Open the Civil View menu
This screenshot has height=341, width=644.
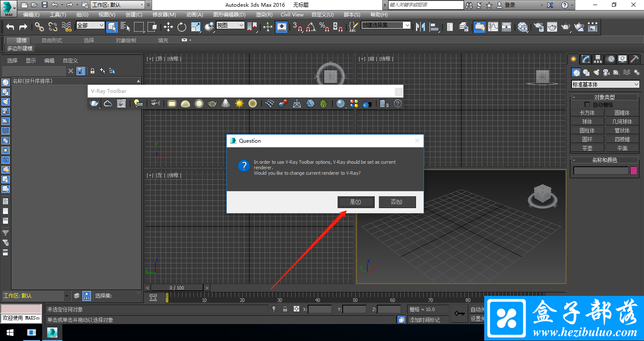(292, 14)
